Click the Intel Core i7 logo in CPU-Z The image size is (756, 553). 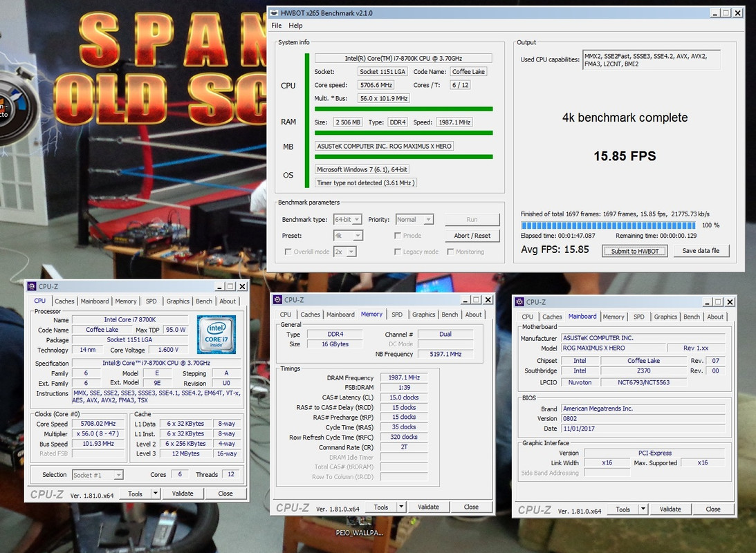(x=216, y=335)
